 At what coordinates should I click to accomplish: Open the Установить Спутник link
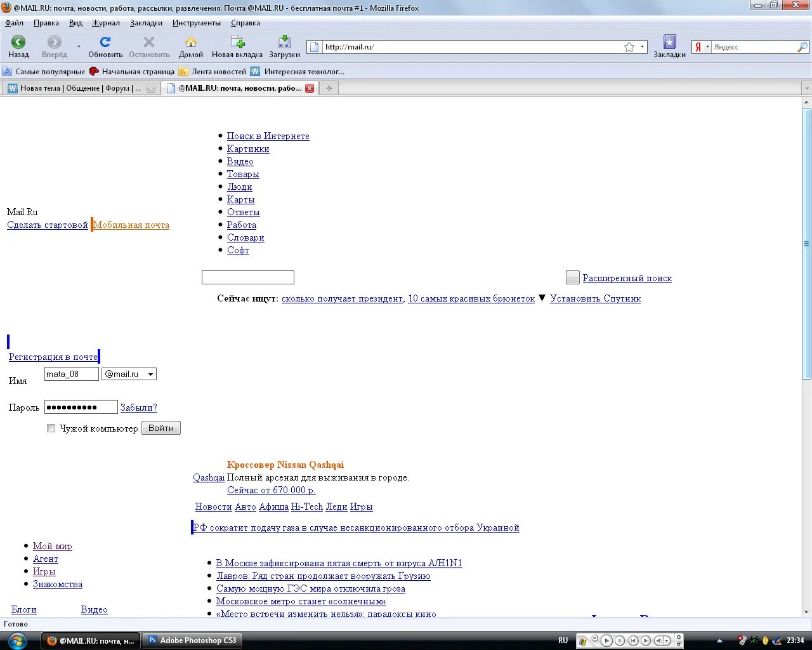tap(596, 298)
